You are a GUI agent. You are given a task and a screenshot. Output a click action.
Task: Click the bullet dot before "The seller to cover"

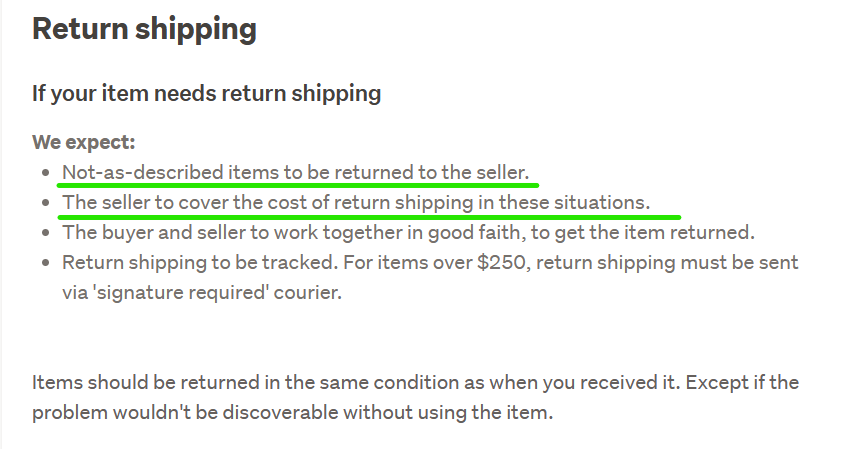point(46,204)
